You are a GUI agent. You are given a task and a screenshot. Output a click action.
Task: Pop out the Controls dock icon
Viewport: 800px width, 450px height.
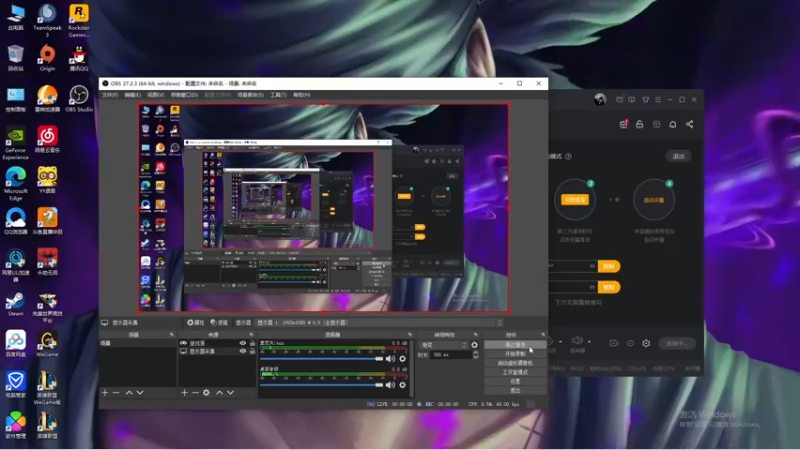(542, 335)
